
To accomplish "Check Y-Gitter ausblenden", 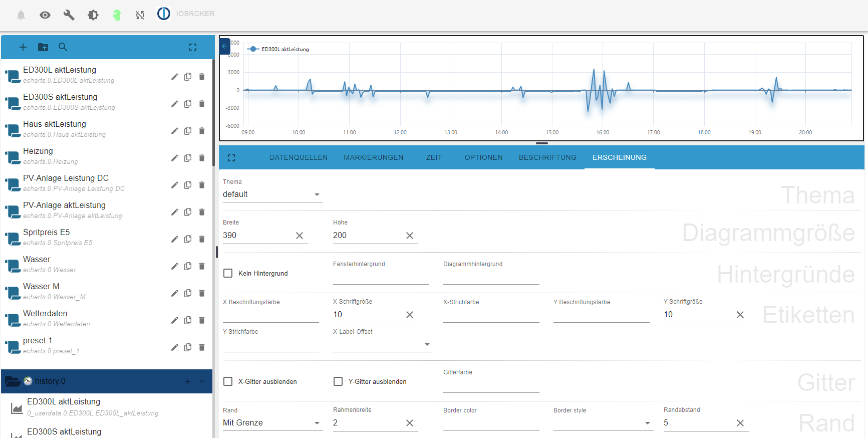I will click(338, 381).
